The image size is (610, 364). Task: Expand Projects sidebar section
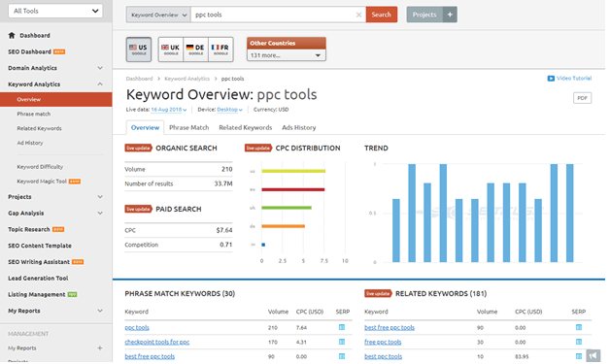click(100, 197)
